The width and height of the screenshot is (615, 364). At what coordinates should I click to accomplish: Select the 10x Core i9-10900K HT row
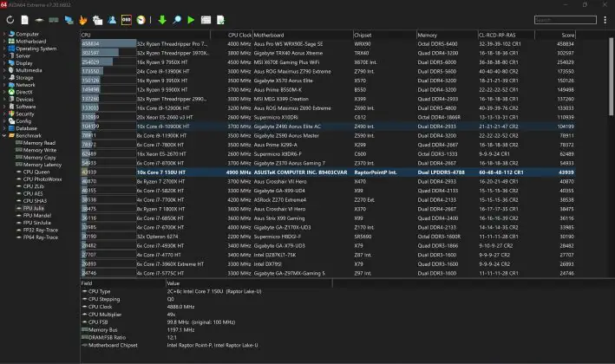point(328,127)
